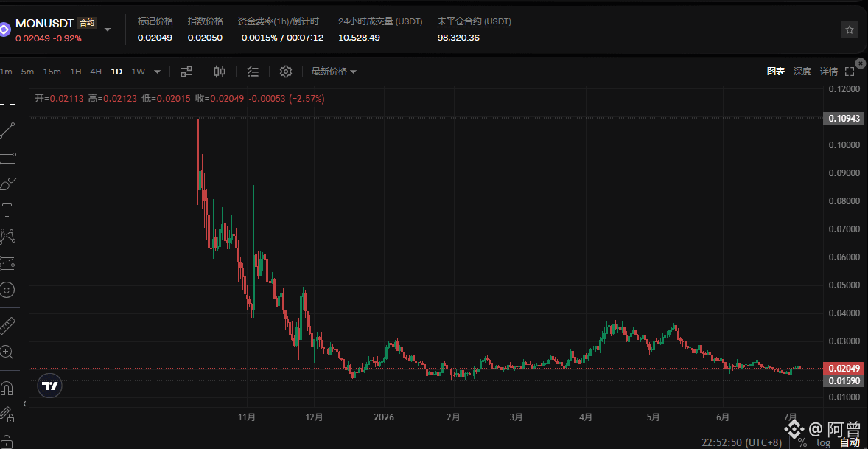
Task: Switch to 1H timeframe
Action: click(76, 72)
